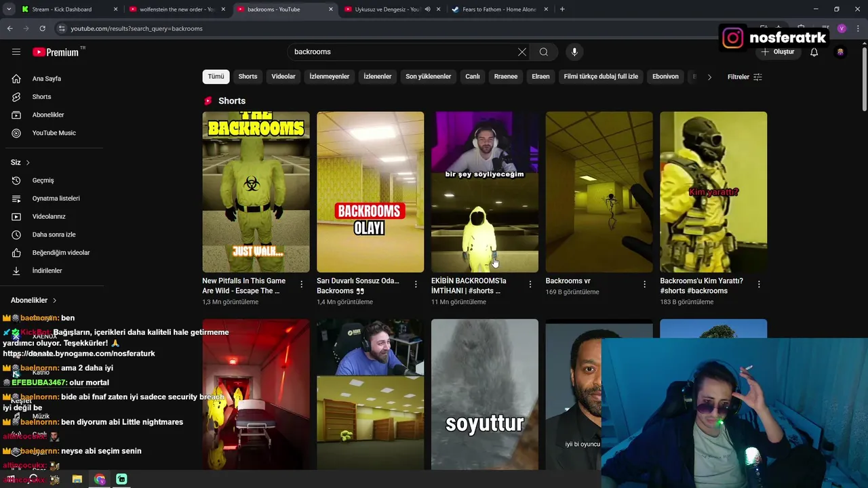
Task: Expand the Siz section chevron
Action: [x=28, y=163]
